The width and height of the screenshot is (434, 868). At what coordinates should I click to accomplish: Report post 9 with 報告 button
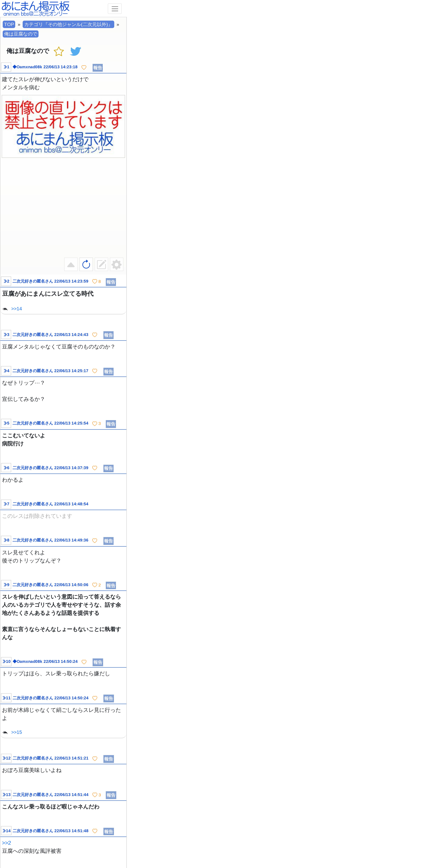(x=111, y=586)
